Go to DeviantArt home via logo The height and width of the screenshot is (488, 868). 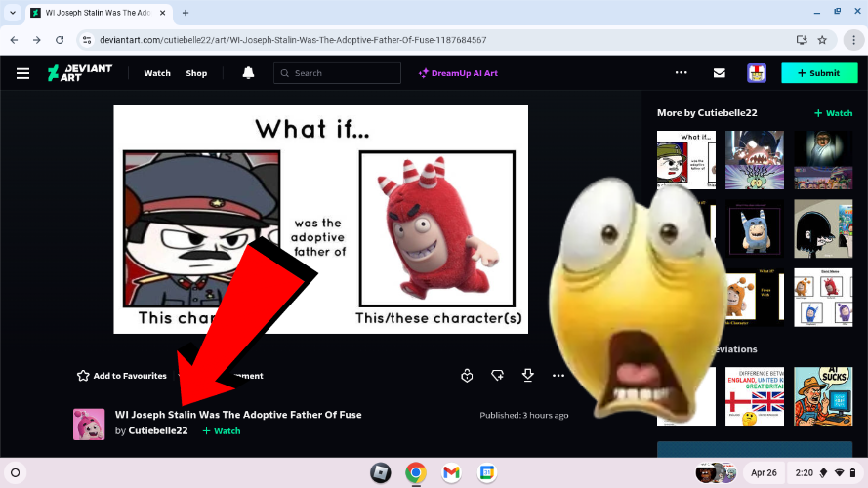pyautogui.click(x=80, y=73)
